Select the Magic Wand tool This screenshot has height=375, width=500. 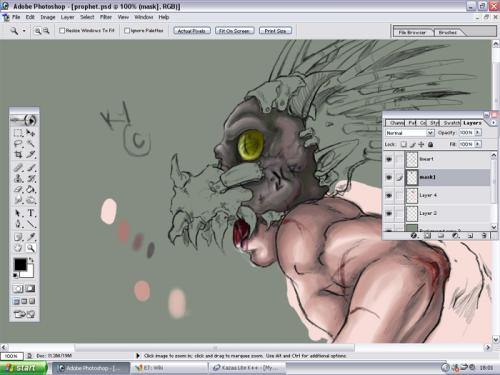31,144
